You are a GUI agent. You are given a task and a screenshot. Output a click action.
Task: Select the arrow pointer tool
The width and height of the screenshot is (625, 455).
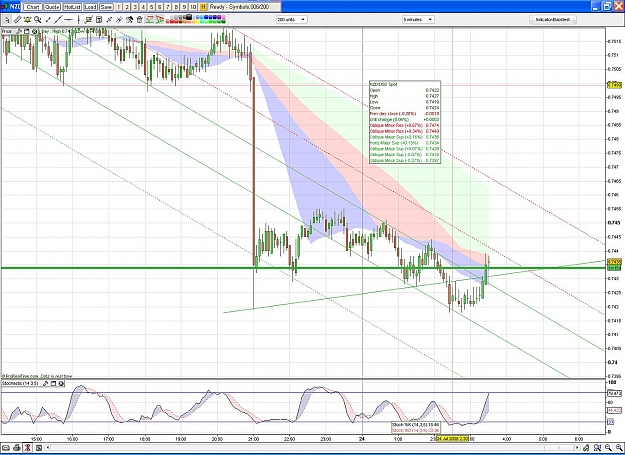pyautogui.click(x=7, y=19)
